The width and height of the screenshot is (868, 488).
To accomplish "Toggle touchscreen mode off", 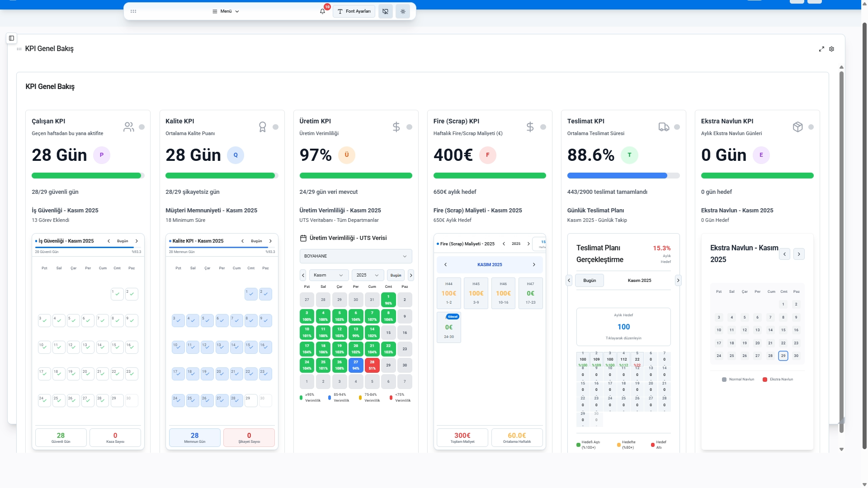I will 385,11.
